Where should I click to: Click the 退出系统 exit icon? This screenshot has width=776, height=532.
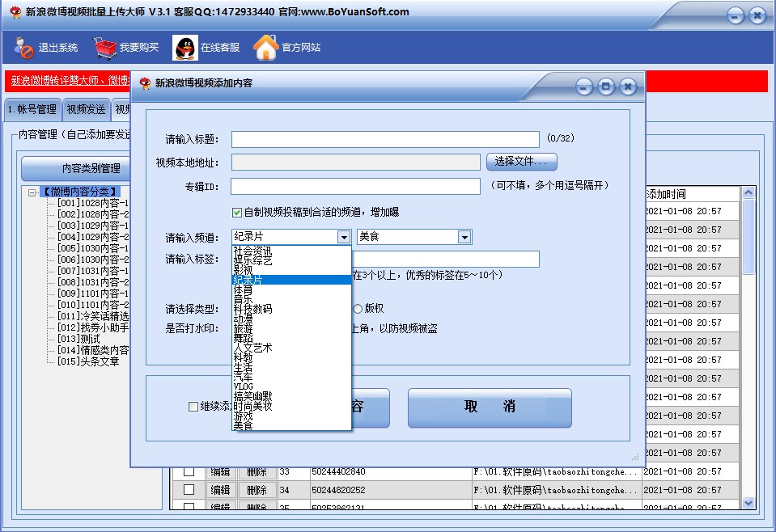23,48
